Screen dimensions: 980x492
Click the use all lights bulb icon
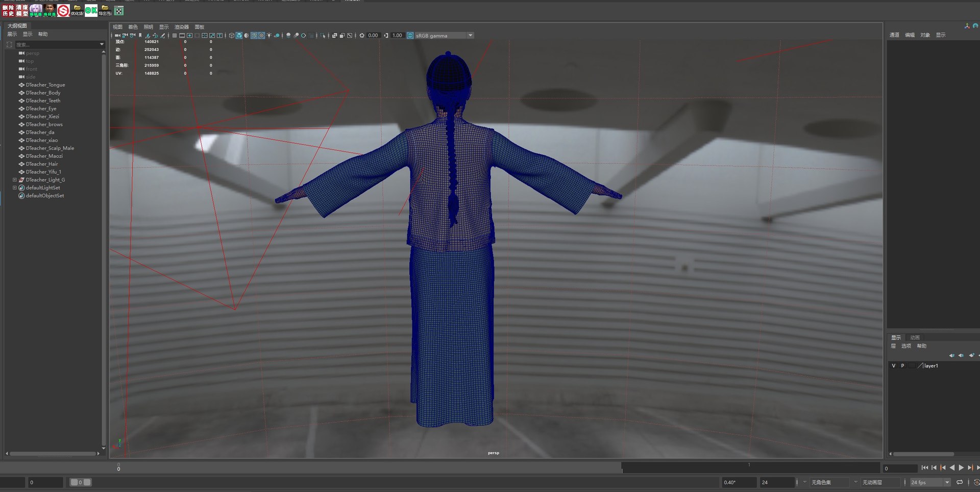tap(269, 36)
